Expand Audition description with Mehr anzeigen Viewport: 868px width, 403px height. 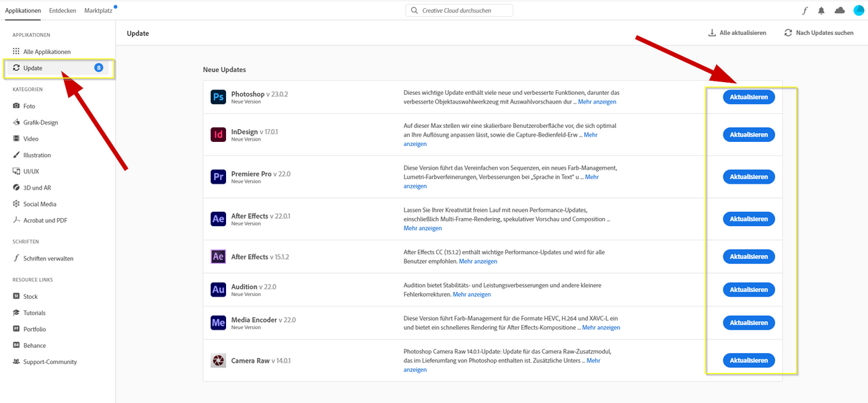(x=472, y=294)
